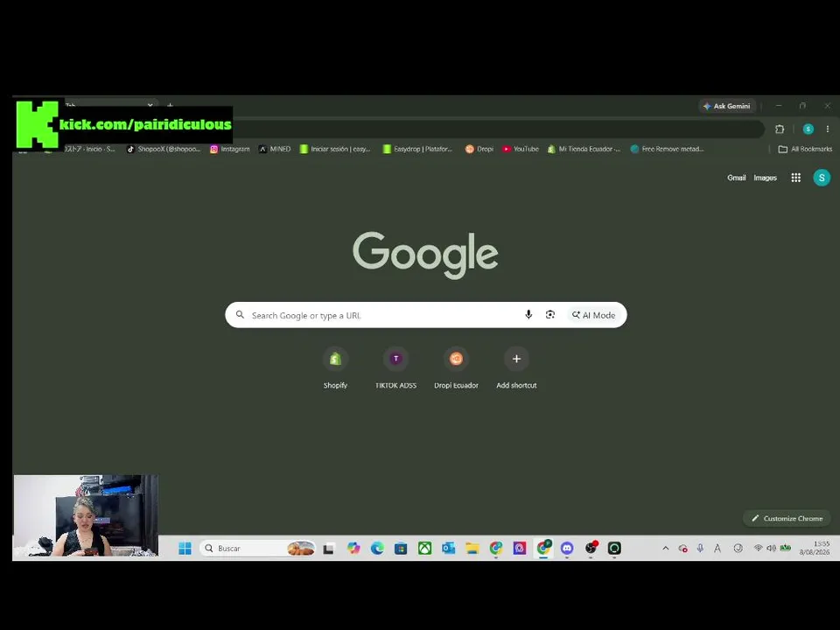Open Xbox app from taskbar
This screenshot has width=840, height=630.
point(425,548)
